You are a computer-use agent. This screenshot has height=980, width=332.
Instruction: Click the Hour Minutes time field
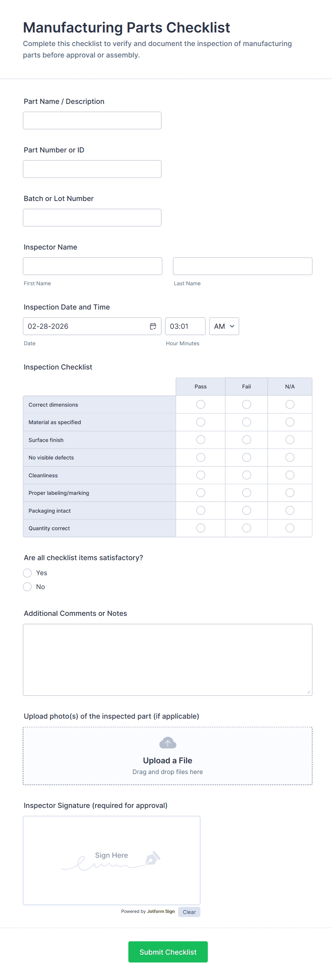[185, 326]
